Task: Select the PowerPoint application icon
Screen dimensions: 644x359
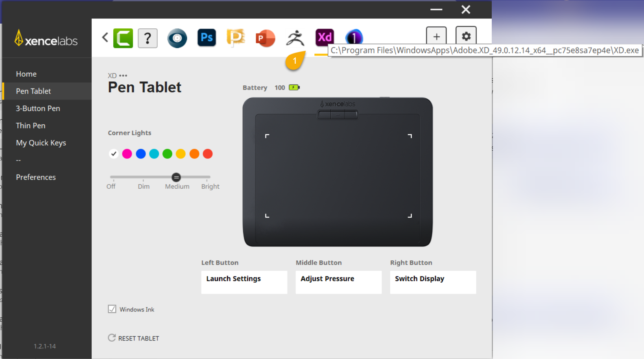Action: tap(266, 38)
